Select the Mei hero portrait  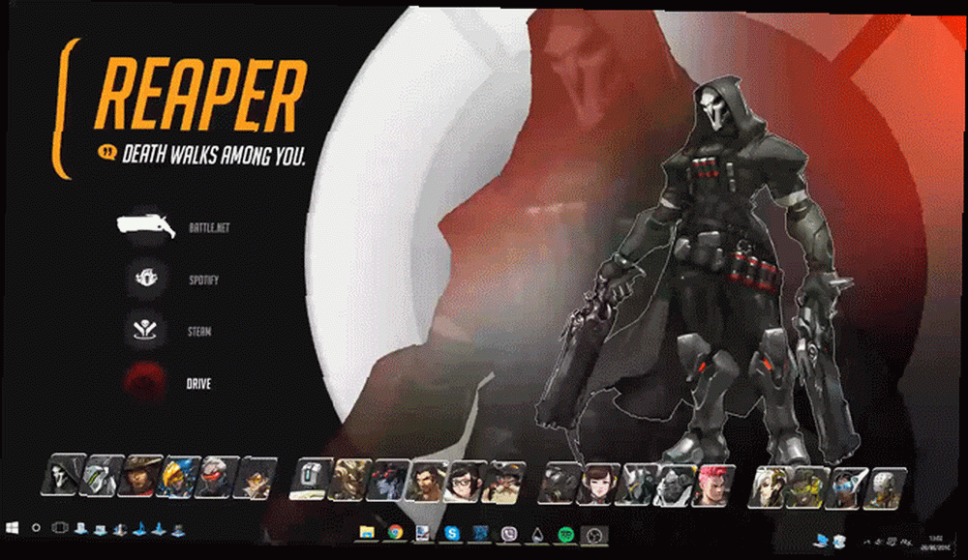point(464,480)
